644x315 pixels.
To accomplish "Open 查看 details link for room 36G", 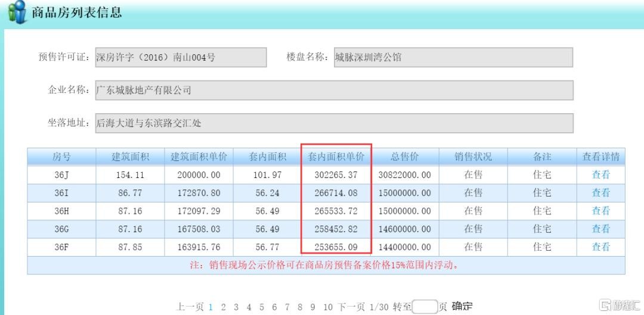I will (x=600, y=229).
